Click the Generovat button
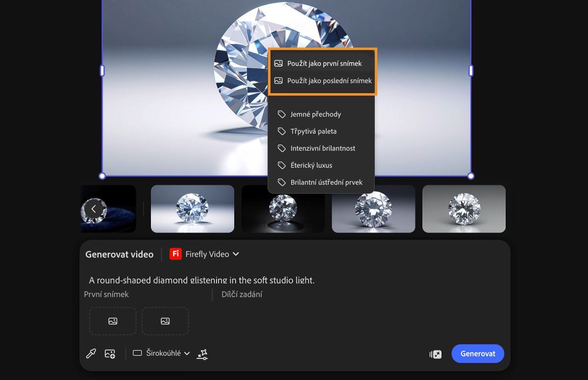Screen dimensions: 588x380 click(x=478, y=354)
